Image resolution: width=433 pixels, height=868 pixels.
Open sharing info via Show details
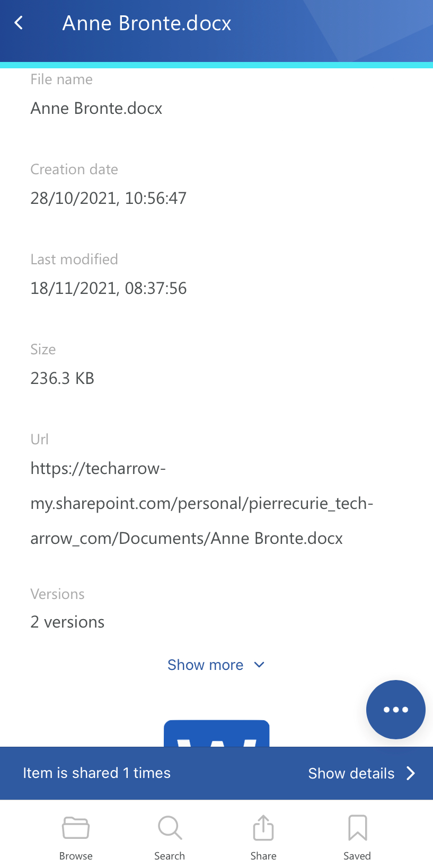(x=351, y=773)
